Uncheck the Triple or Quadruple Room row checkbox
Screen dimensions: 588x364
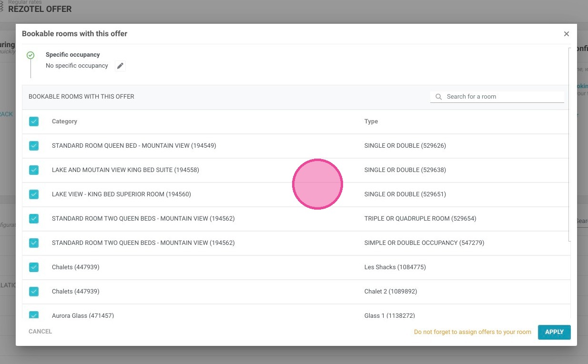tap(34, 219)
